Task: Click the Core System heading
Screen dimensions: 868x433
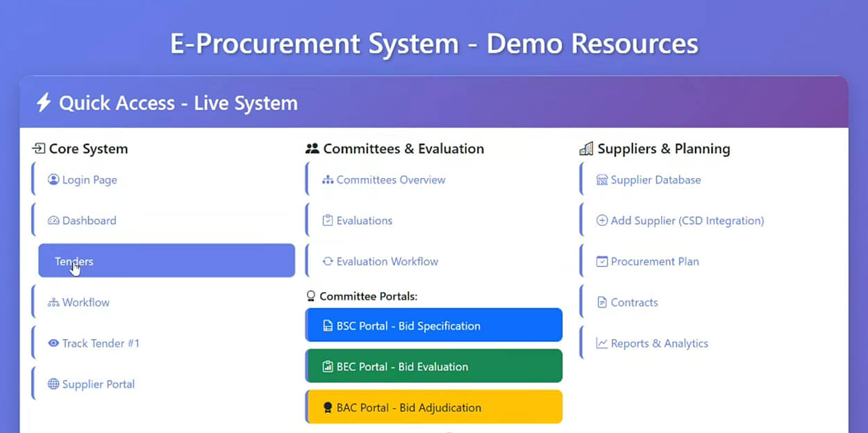Action: (87, 149)
